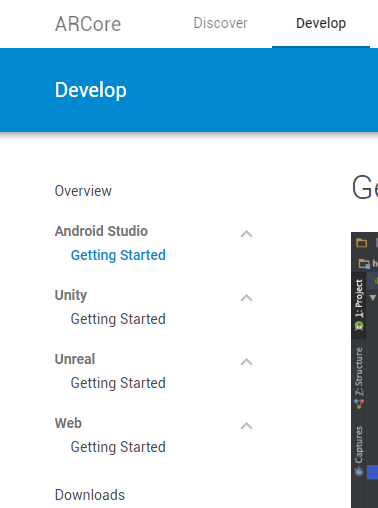Click the Android icon on Project tab

coord(359,326)
